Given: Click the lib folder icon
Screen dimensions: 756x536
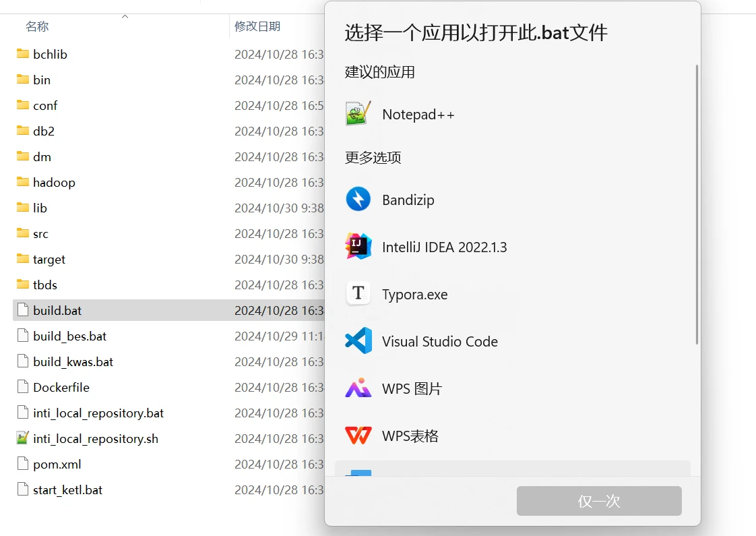Looking at the screenshot, I should 23,208.
